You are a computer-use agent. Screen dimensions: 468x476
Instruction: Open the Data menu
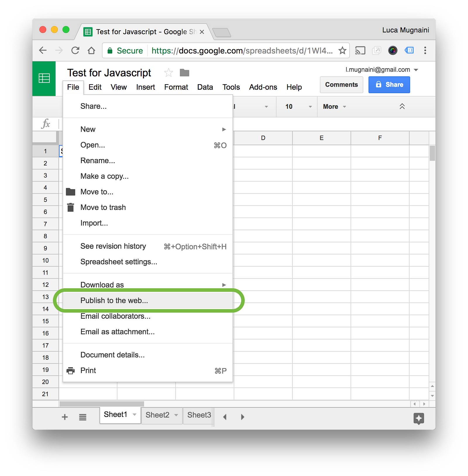205,87
